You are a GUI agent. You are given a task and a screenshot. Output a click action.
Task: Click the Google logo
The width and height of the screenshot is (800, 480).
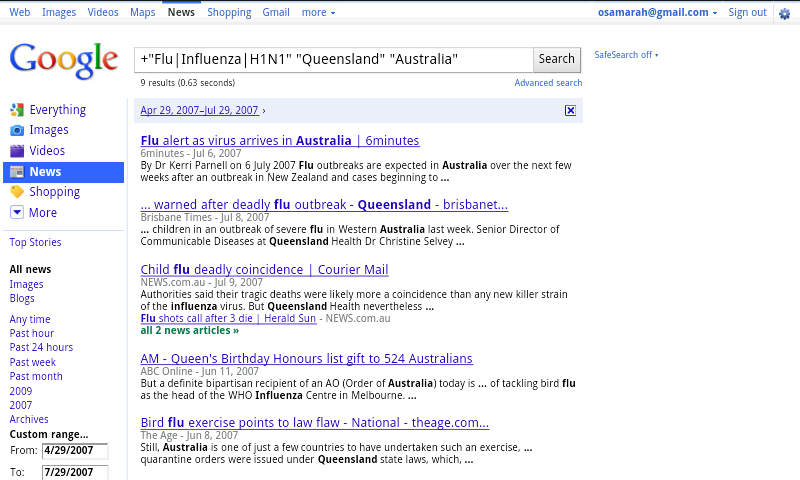(x=64, y=61)
